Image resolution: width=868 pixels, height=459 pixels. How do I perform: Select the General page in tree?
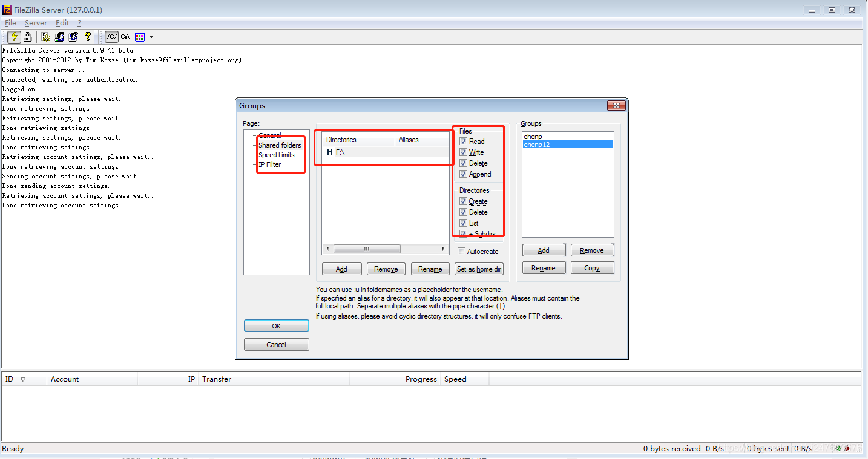pos(270,135)
